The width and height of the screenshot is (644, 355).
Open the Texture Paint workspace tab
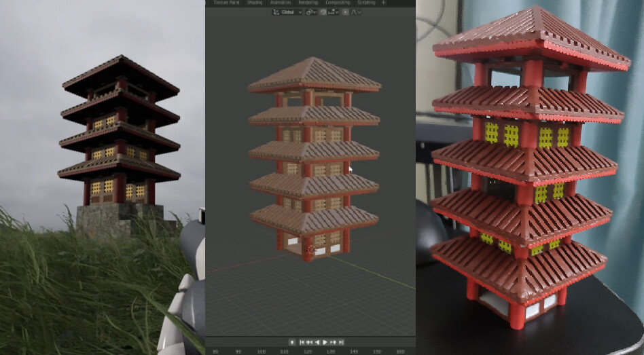[226, 3]
